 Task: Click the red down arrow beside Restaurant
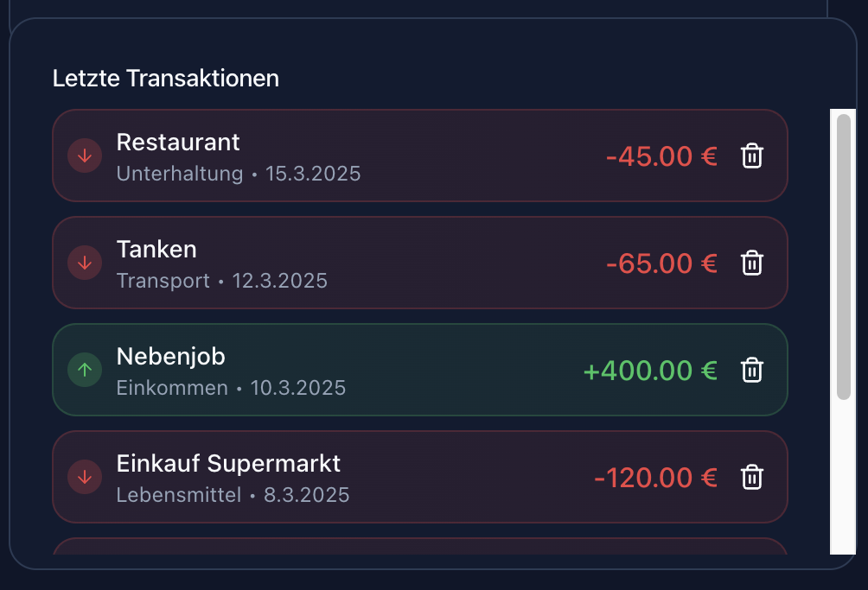85,156
